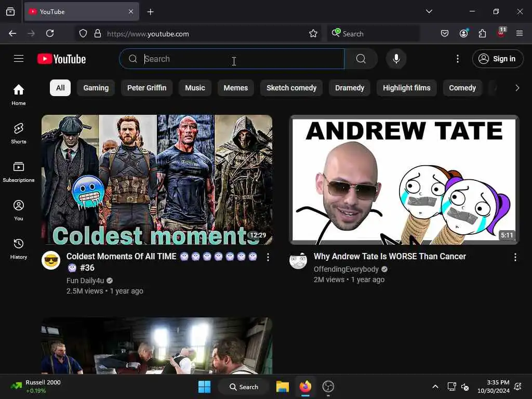Select the Comedy filter chip
Viewport: 532px width, 399px height.
point(462,88)
